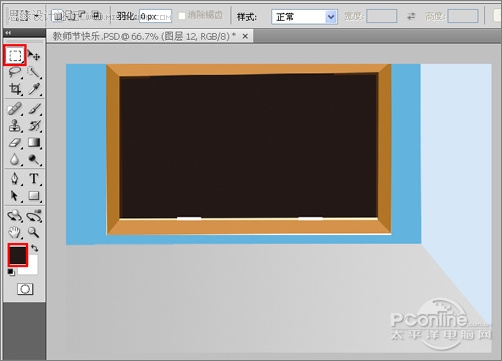Select the Healing Brush tool
The height and width of the screenshot is (361, 502).
(x=15, y=109)
